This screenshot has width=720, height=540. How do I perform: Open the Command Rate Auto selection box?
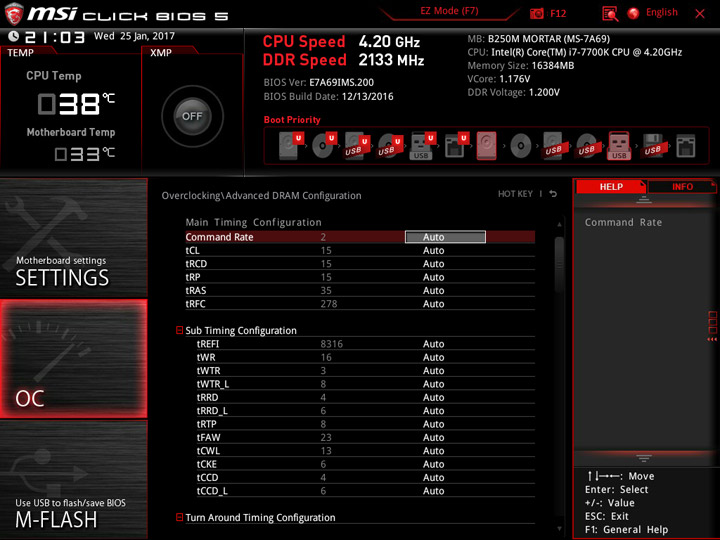coord(445,237)
